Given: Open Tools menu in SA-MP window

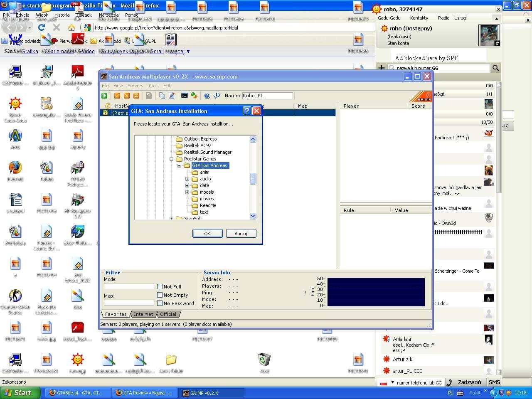Looking at the screenshot, I should (153, 86).
